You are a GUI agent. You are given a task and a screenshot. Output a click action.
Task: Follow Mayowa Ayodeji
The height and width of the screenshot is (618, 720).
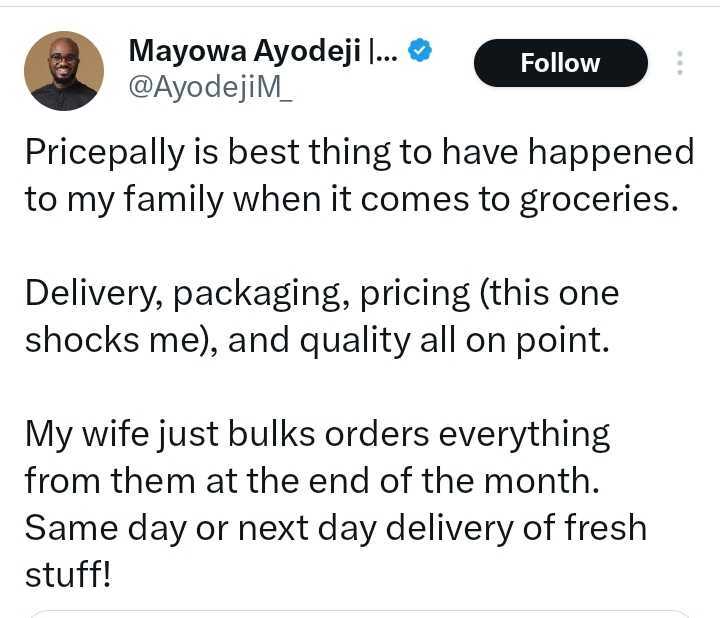click(560, 63)
